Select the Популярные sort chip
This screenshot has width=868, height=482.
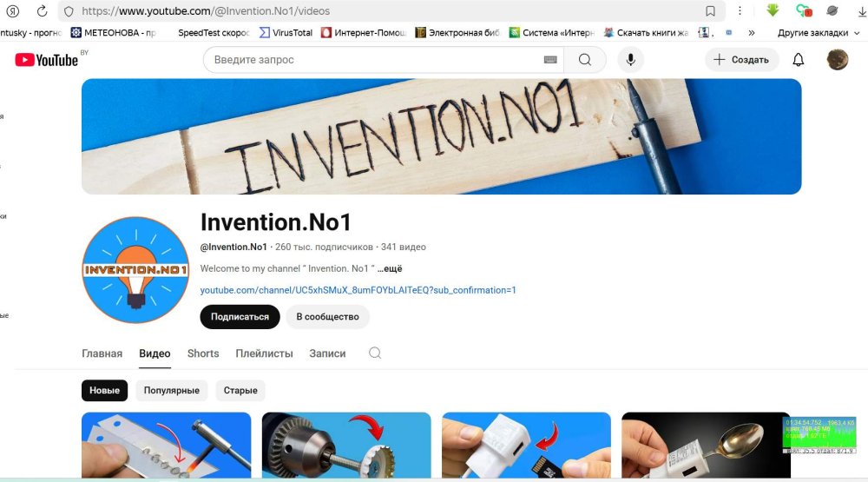pos(171,391)
